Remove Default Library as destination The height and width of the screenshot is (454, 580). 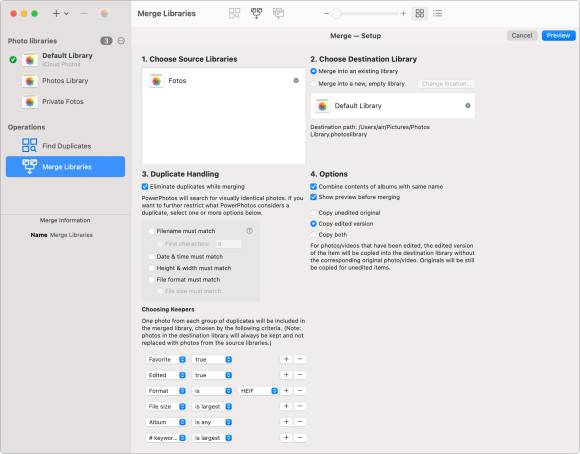(468, 105)
